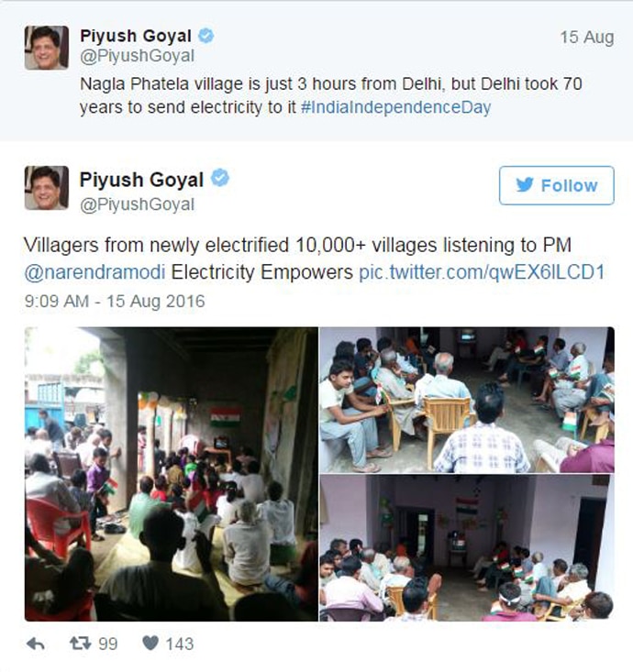The width and height of the screenshot is (633, 672).
Task: Click @PiyushGoyal handle in top tweet
Action: point(138,56)
